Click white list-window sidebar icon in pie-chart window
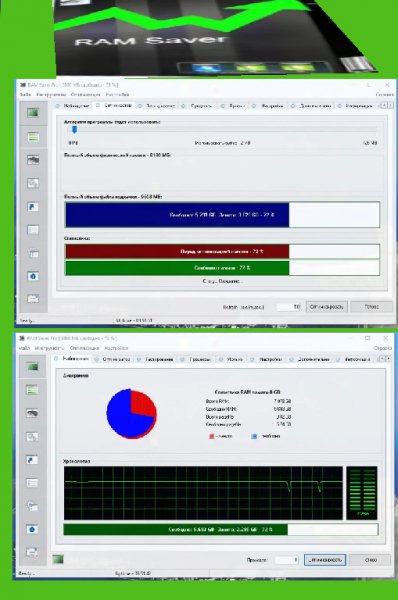Image resolution: width=398 pixels, height=600 pixels. click(32, 483)
